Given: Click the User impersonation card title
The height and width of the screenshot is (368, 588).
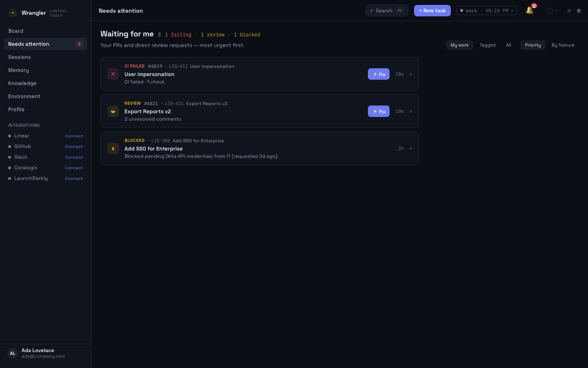Looking at the screenshot, I should [149, 74].
